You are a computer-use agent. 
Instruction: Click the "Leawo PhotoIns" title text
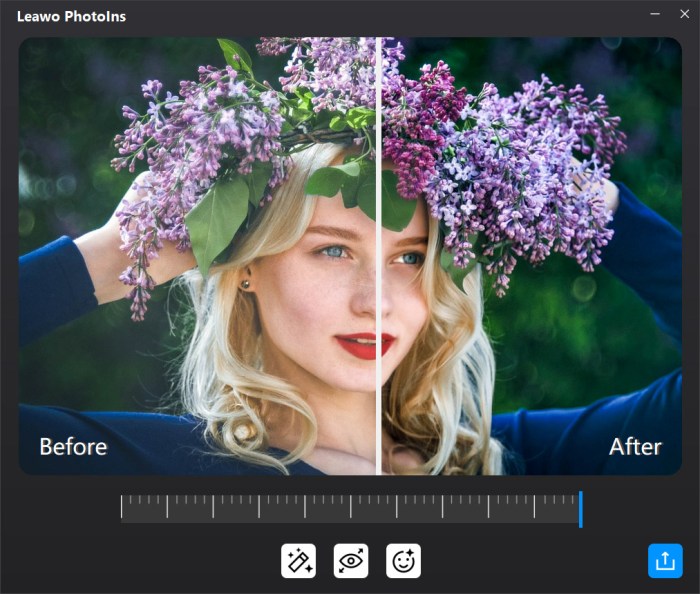[x=71, y=16]
